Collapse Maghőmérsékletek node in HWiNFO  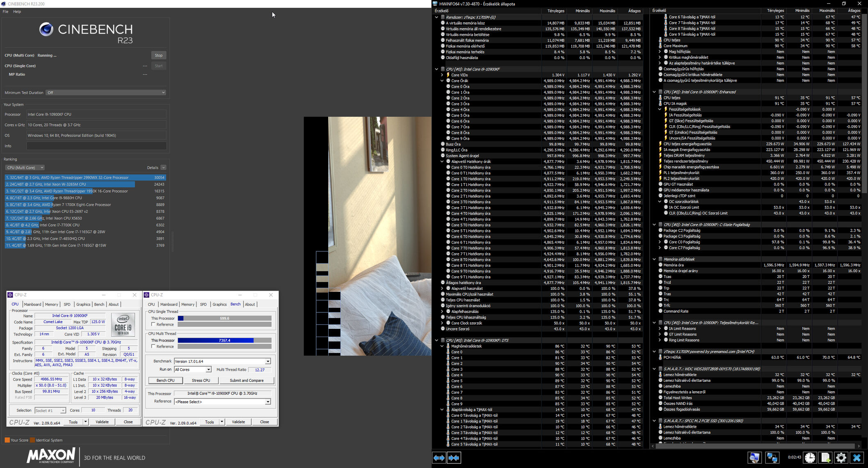pos(442,346)
